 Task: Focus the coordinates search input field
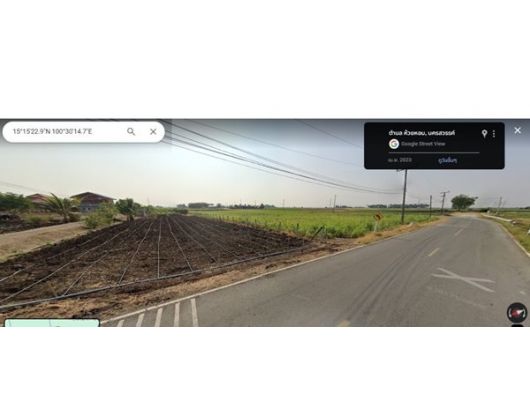pos(68,131)
